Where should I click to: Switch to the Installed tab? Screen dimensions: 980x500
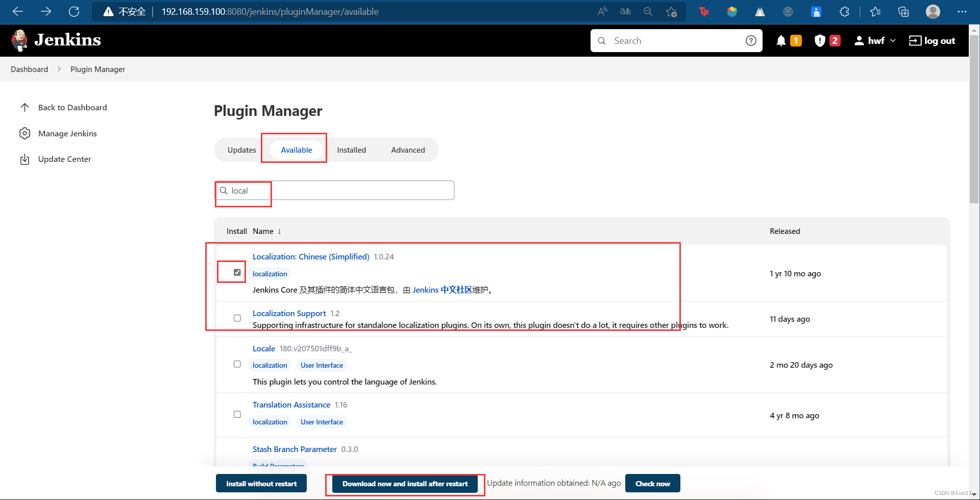pos(351,150)
